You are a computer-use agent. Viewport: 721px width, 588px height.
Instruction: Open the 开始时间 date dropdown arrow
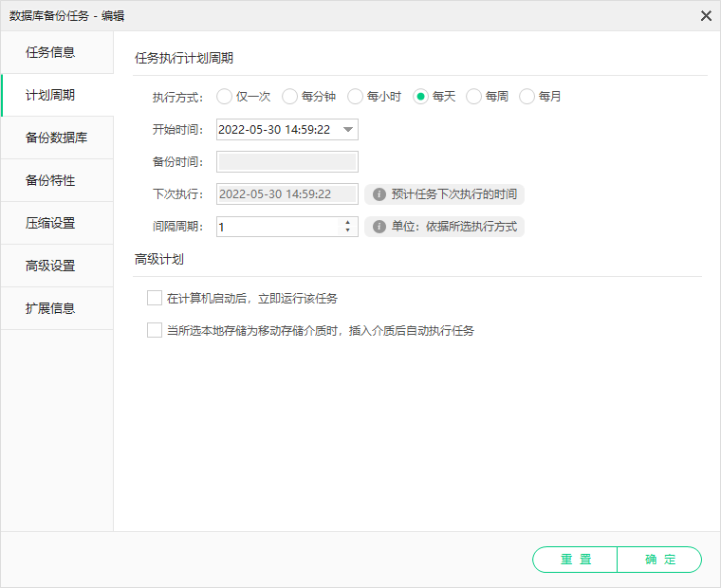tap(348, 130)
